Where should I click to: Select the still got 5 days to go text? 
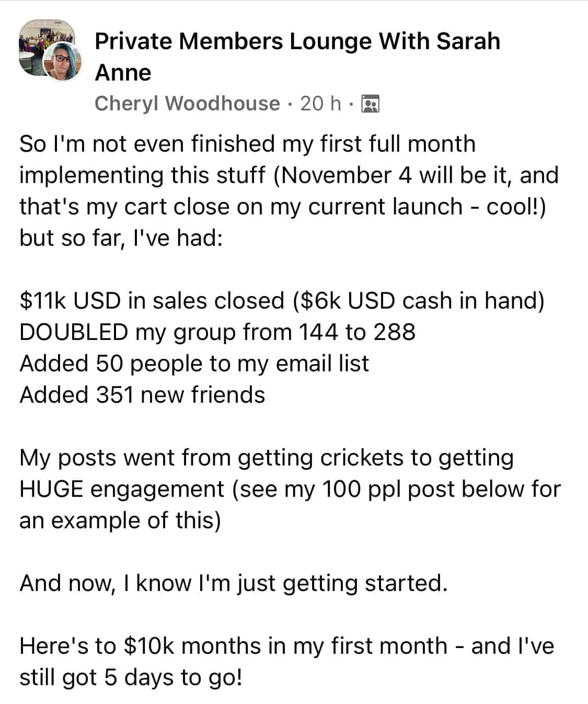coord(131,677)
